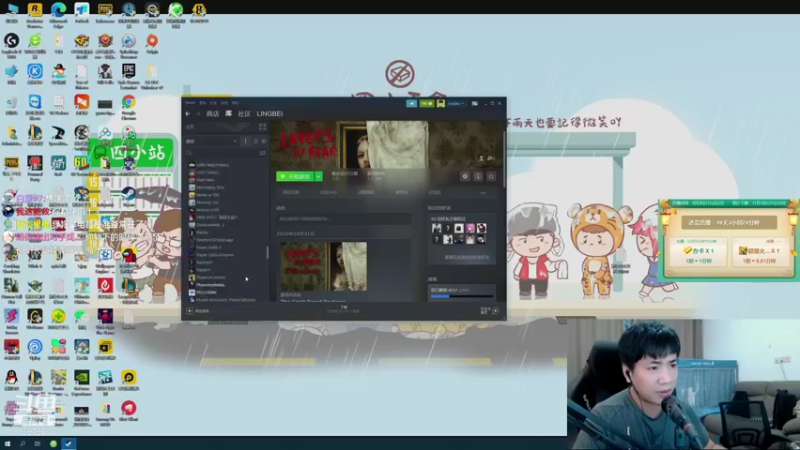This screenshot has height=450, width=800.
Task: Click the green wallet balance button
Action: click(x=427, y=104)
